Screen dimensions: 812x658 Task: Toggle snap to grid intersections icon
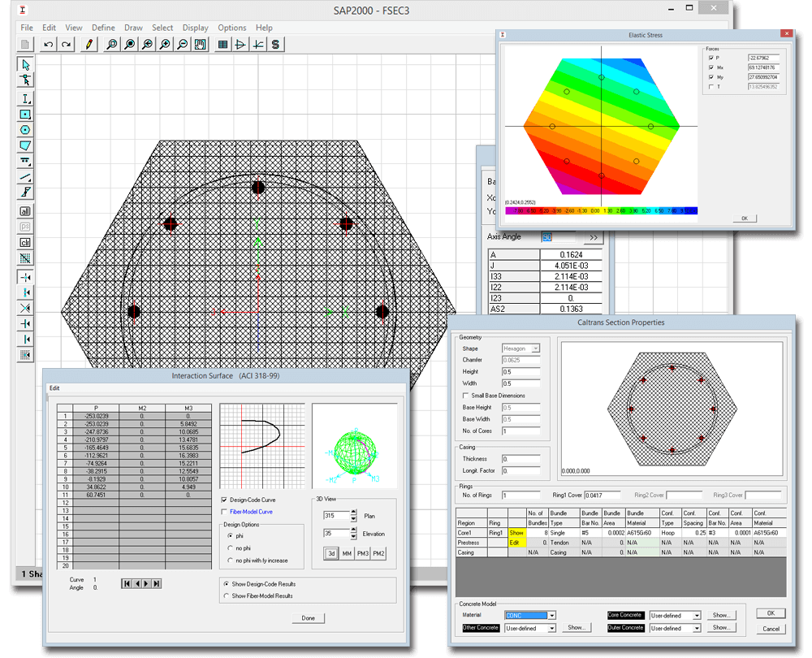point(25,277)
